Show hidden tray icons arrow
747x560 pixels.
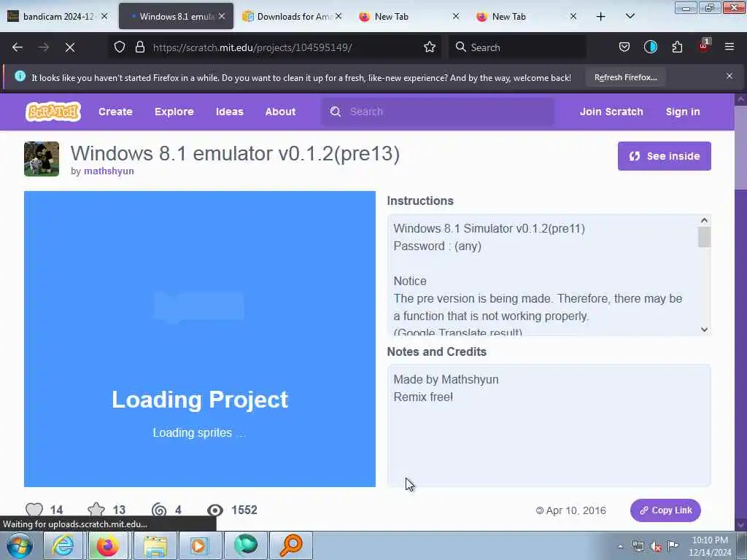620,547
